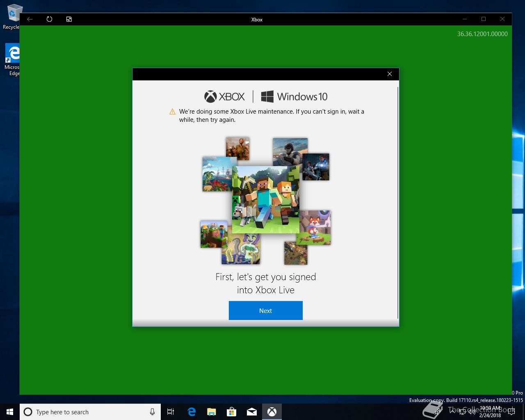Viewport: 525px width, 420px height.
Task: Click the Xbox Live maintenance message text
Action: point(272,116)
